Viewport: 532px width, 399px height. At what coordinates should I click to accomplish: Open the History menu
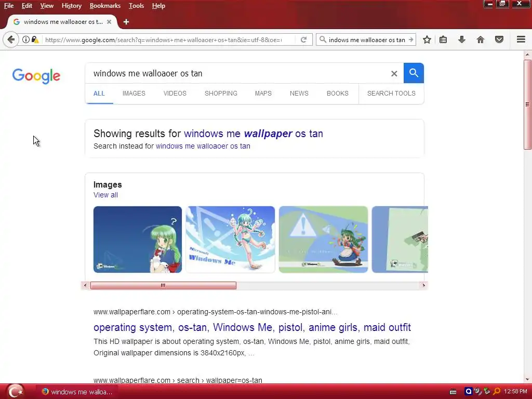pyautogui.click(x=72, y=6)
